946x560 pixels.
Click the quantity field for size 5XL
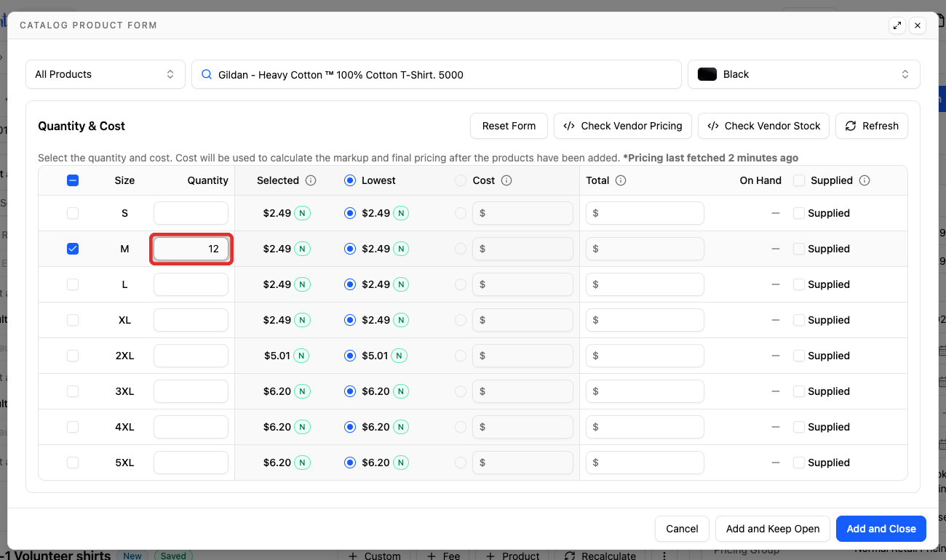(x=191, y=463)
